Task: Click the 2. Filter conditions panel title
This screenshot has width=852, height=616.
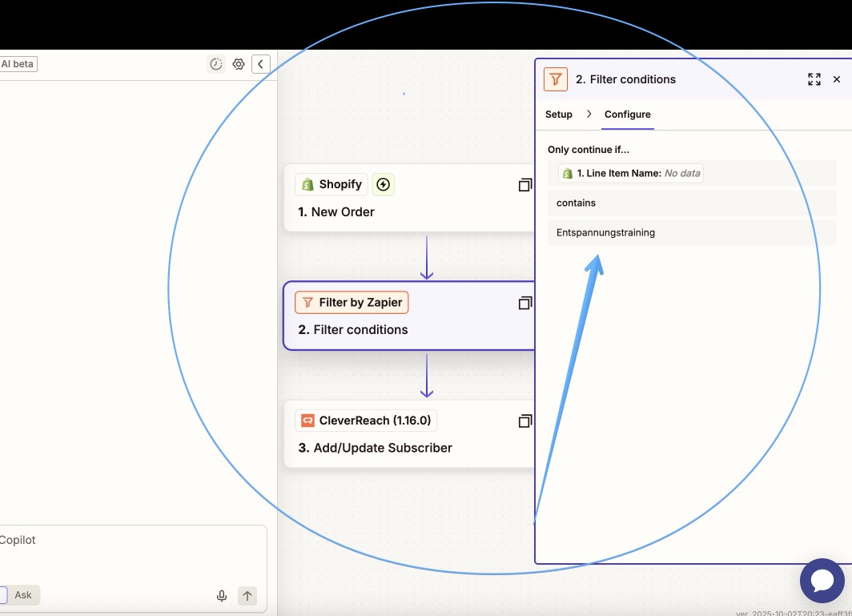Action: coord(625,79)
